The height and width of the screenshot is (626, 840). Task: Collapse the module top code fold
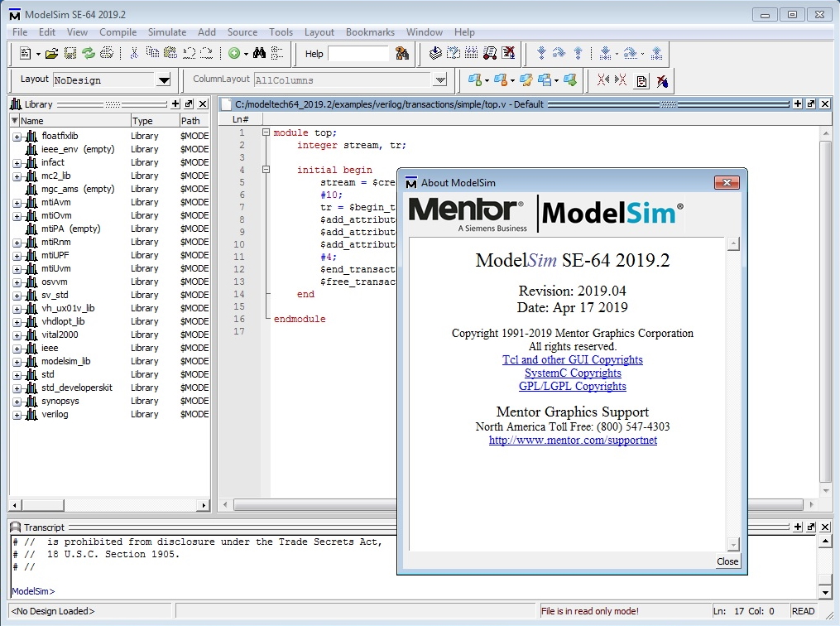coord(266,132)
